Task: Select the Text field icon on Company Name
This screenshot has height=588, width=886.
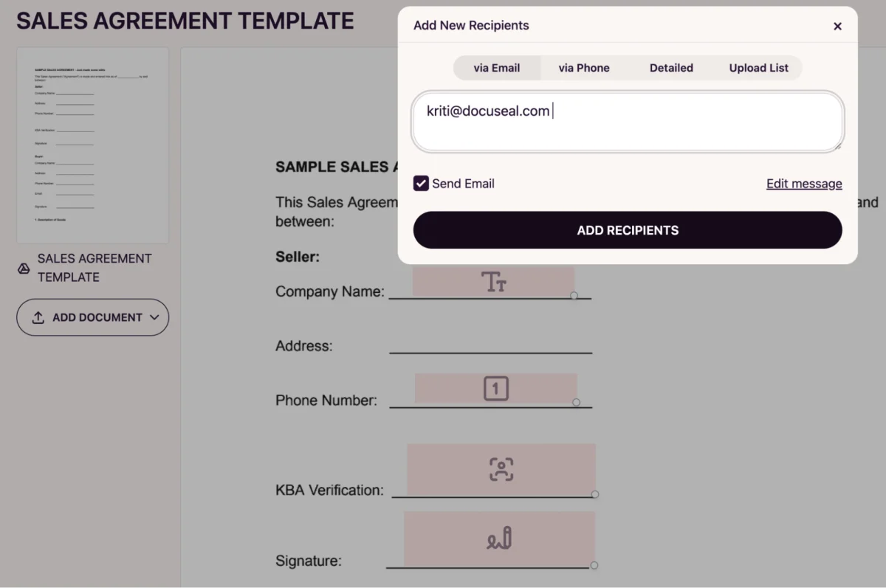Action: point(493,281)
